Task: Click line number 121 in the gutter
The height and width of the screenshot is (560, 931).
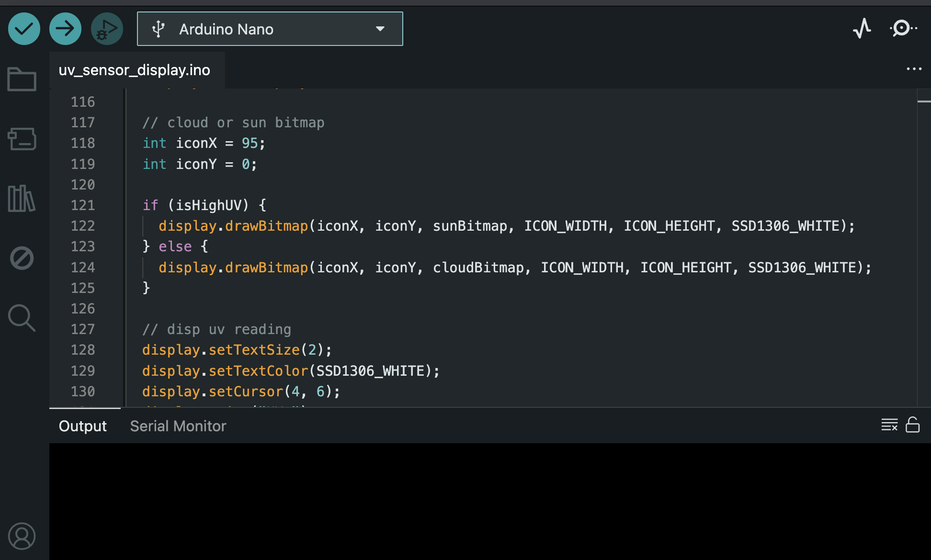Action: tap(83, 205)
